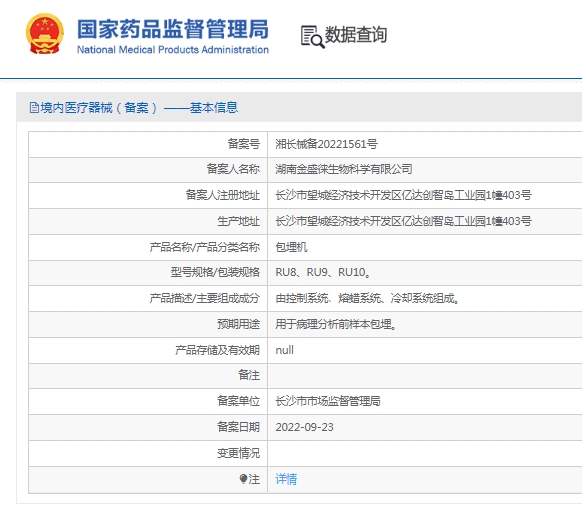
Task: Click the 备案人注册地址 label
Action: click(x=223, y=195)
